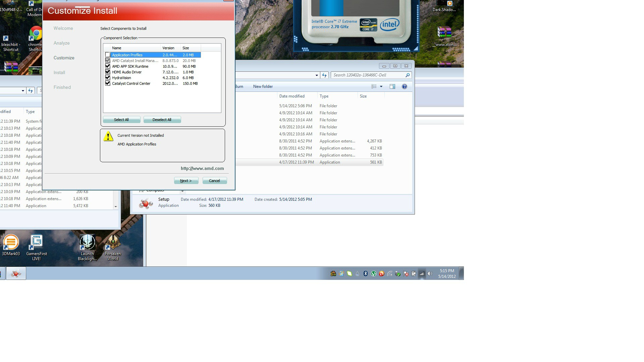Select the folder dated 5/14/2012 5:06 PM
The height and width of the screenshot is (362, 644).
309,106
